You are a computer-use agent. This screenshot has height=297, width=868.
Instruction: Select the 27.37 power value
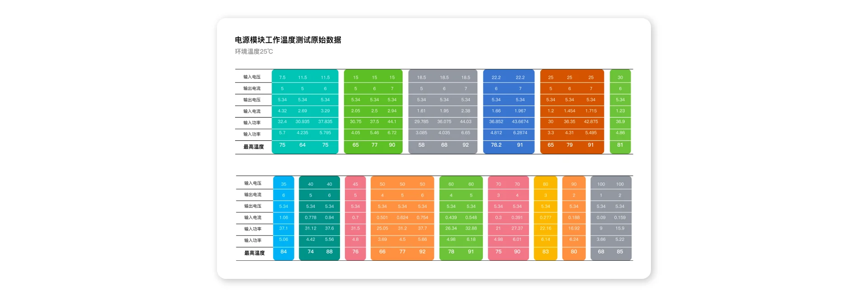pyautogui.click(x=517, y=229)
